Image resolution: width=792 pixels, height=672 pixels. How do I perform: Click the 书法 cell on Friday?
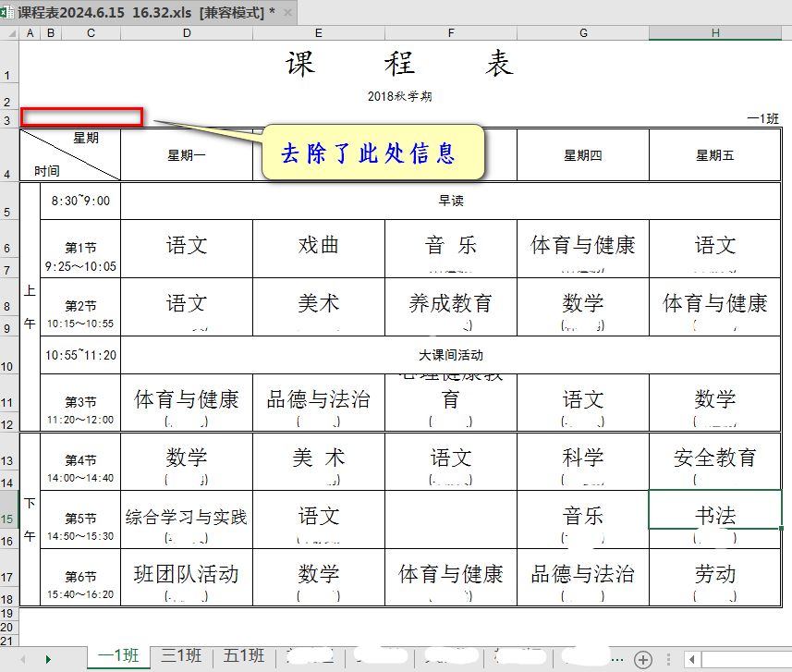[714, 515]
